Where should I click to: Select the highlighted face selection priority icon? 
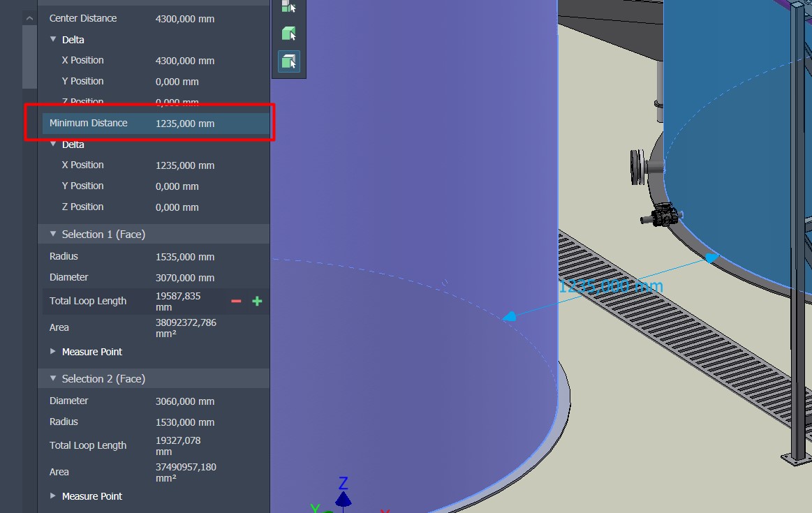(288, 61)
